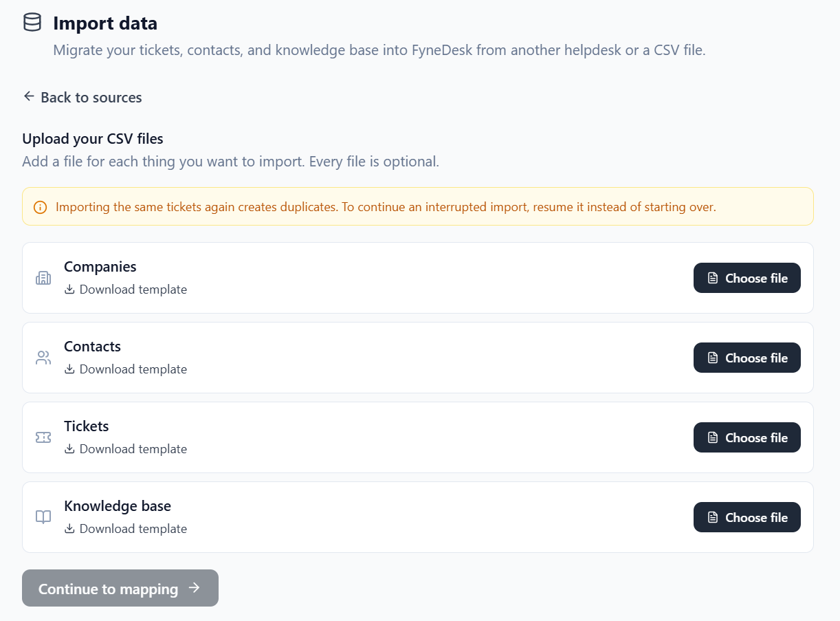Choose file for Contacts
The image size is (840, 621).
[747, 358]
